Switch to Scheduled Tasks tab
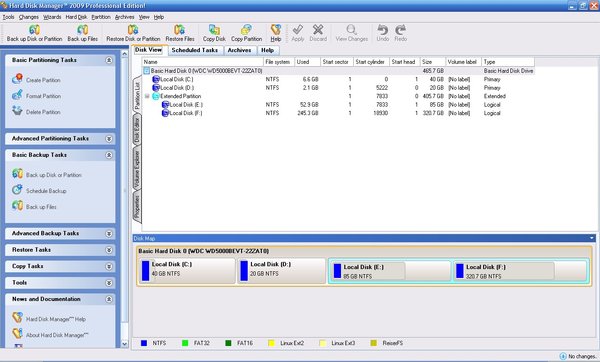 coord(194,51)
